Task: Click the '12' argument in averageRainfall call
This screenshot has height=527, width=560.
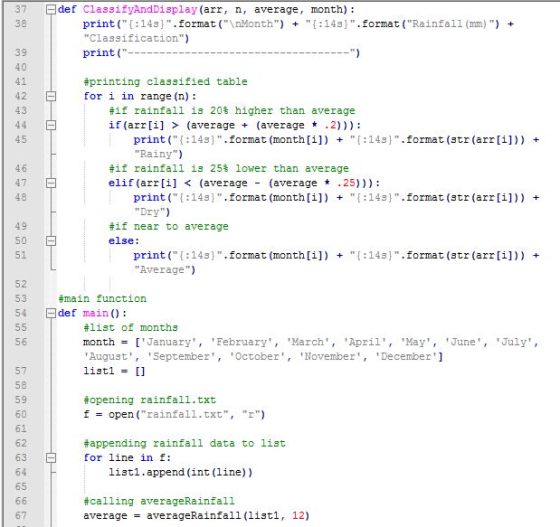Action: point(298,516)
